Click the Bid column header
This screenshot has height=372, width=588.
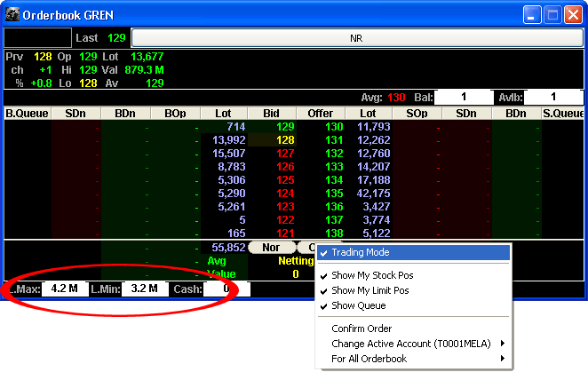272,114
